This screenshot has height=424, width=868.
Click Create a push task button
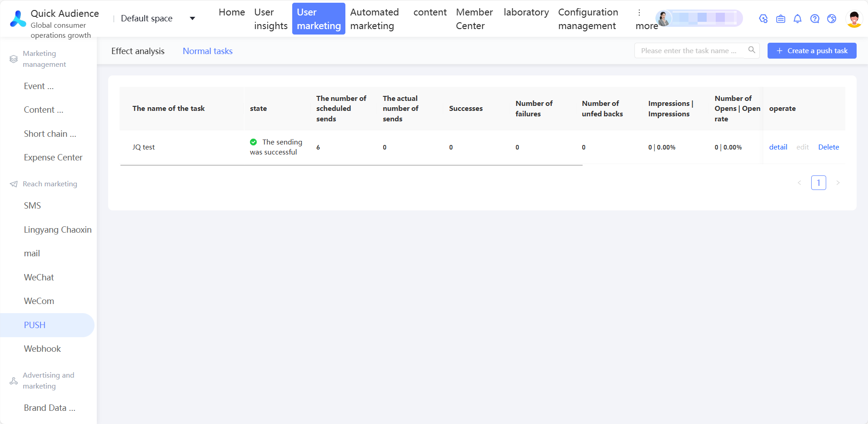(812, 51)
